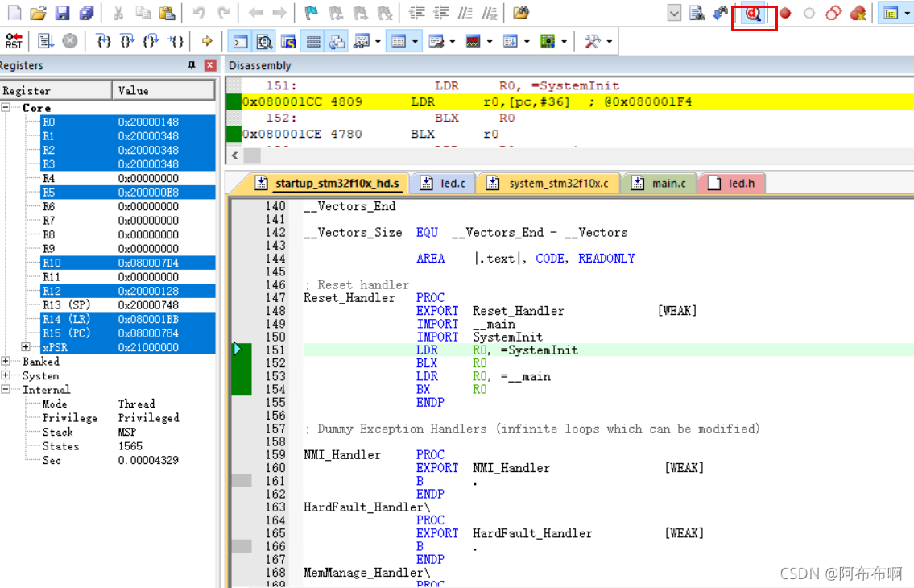Collapse the Core register group
Viewport: 914px width, 588px height.
(x=6, y=107)
